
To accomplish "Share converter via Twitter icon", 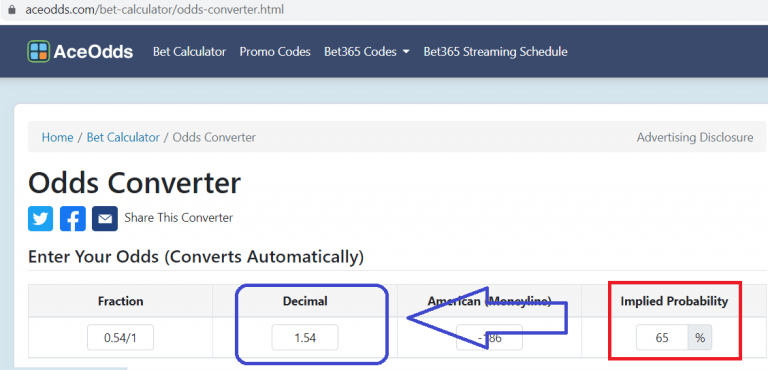I will (41, 219).
